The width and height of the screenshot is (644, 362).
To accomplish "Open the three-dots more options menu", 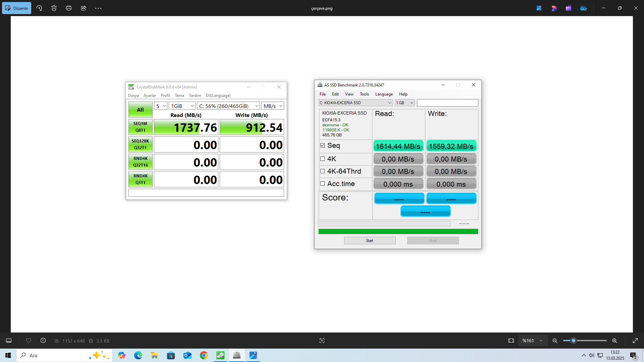I will tap(98, 8).
